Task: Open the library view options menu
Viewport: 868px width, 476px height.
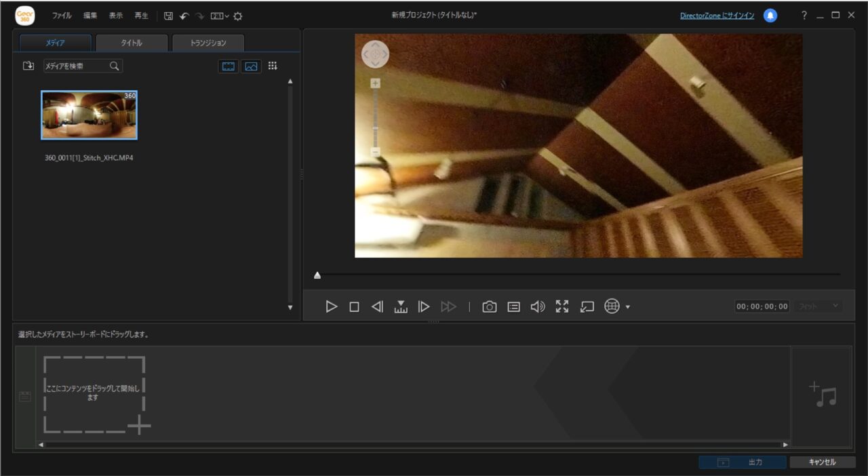Action: (x=273, y=66)
